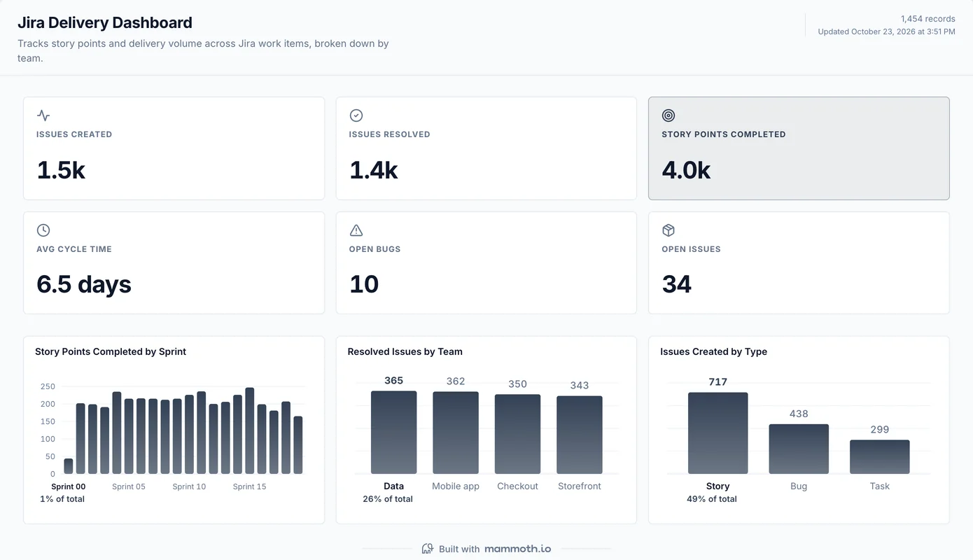Click the "250" y-axis label in the sprint chart
Image resolution: width=973 pixels, height=560 pixels.
pyautogui.click(x=48, y=386)
